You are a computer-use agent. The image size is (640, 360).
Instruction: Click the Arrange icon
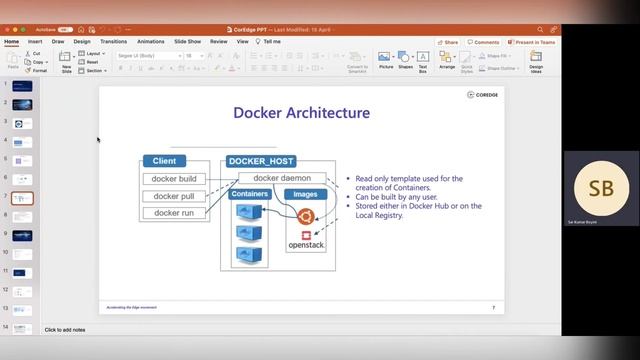coord(445,56)
